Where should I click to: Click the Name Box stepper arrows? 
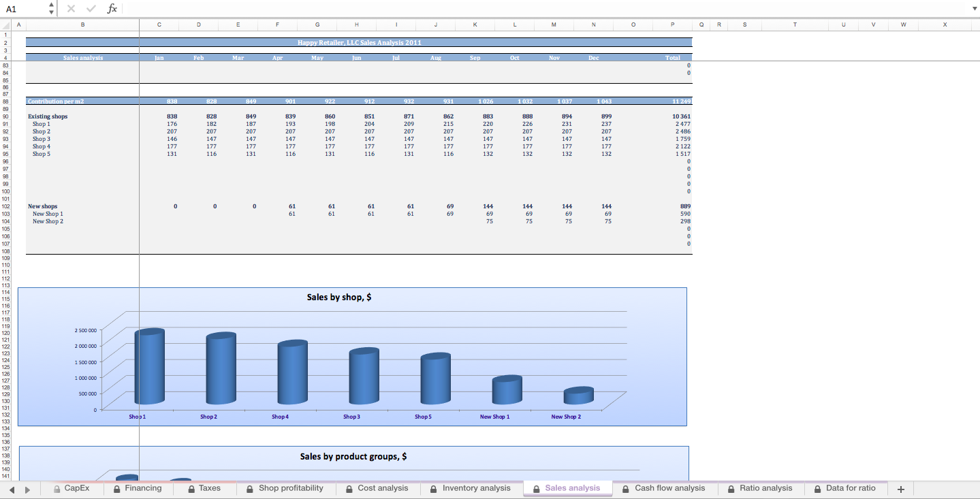click(51, 8)
